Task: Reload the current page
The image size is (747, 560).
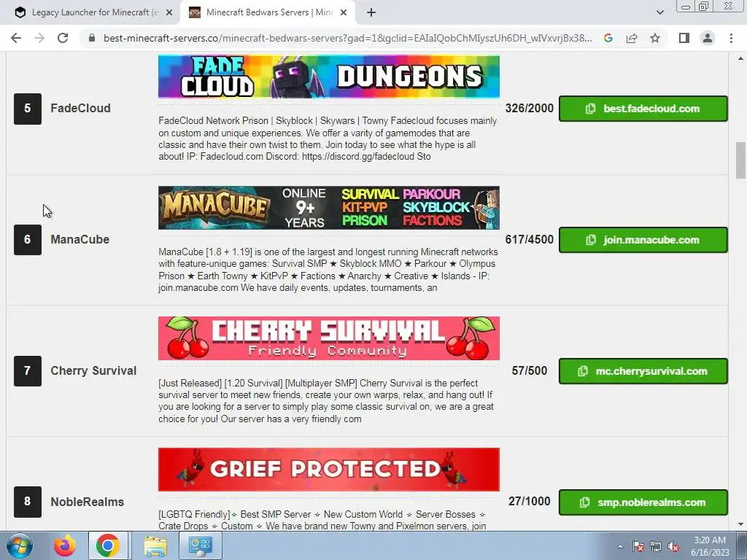Action: (x=63, y=38)
